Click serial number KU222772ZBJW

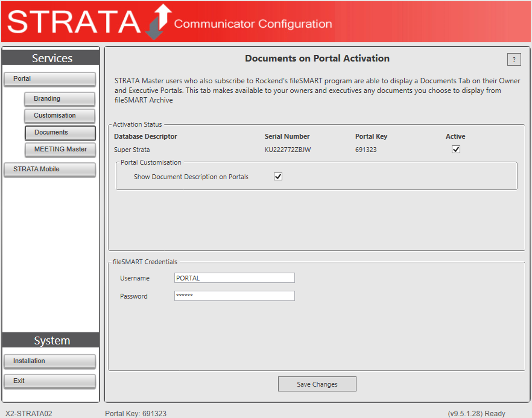(x=288, y=150)
